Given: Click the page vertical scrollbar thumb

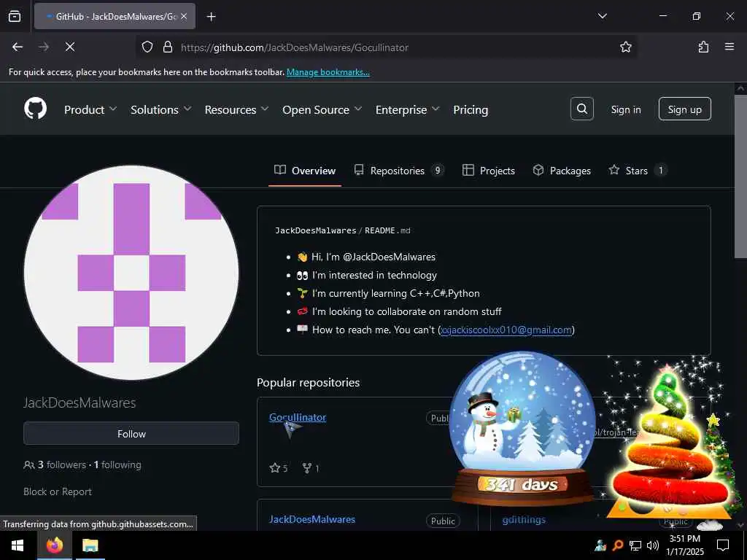Looking at the screenshot, I should click(x=740, y=176).
